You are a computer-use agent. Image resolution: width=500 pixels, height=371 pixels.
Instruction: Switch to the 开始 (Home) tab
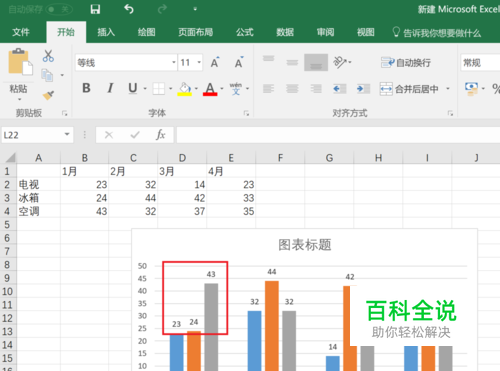click(x=66, y=32)
